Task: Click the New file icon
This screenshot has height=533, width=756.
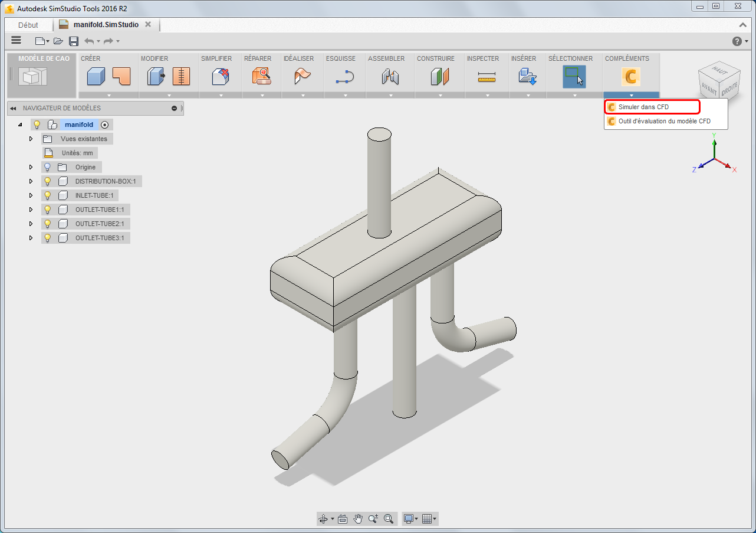Action: [40, 41]
